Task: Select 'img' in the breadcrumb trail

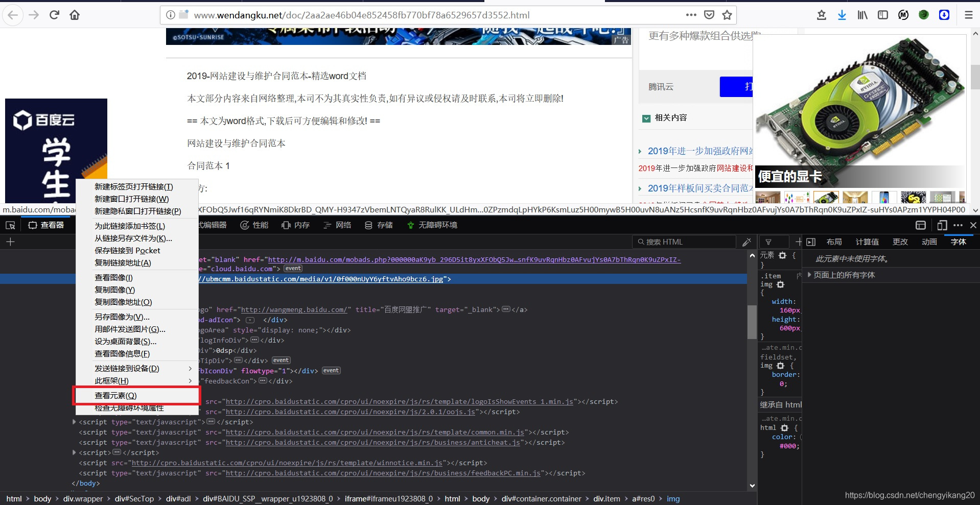Action: [673, 499]
